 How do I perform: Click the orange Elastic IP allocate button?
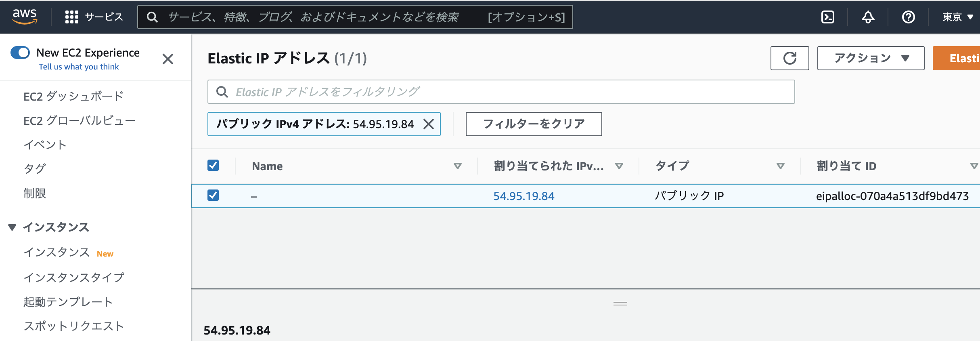[x=956, y=58]
